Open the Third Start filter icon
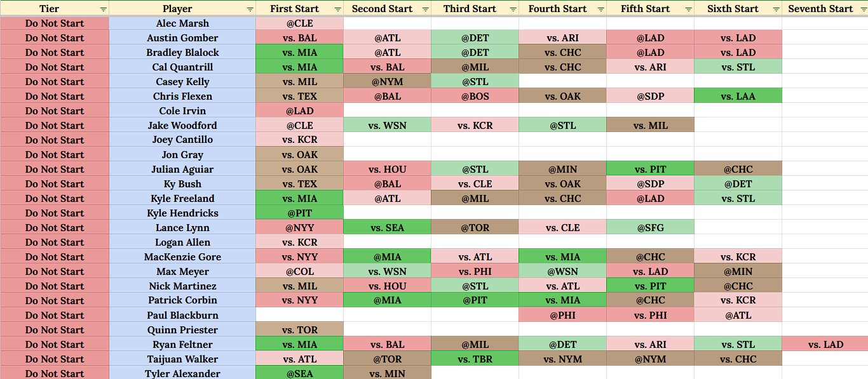This screenshot has height=379, width=868. (x=513, y=10)
